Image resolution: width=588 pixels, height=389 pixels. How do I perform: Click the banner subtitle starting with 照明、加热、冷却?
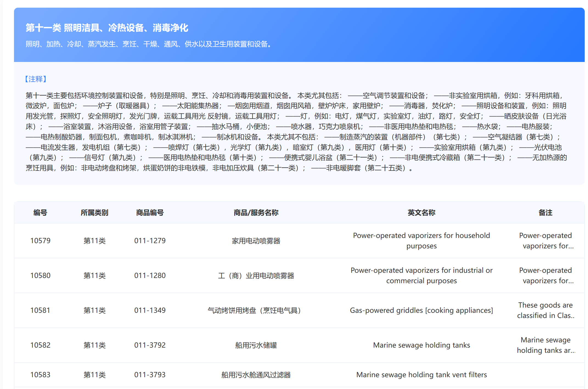tap(148, 44)
